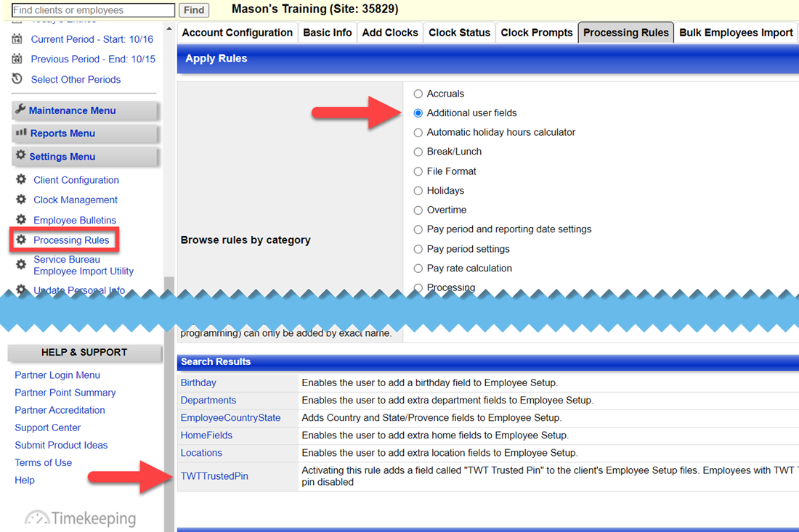Select the Accruals radio button
Image resolution: width=799 pixels, height=532 pixels.
pyautogui.click(x=418, y=94)
